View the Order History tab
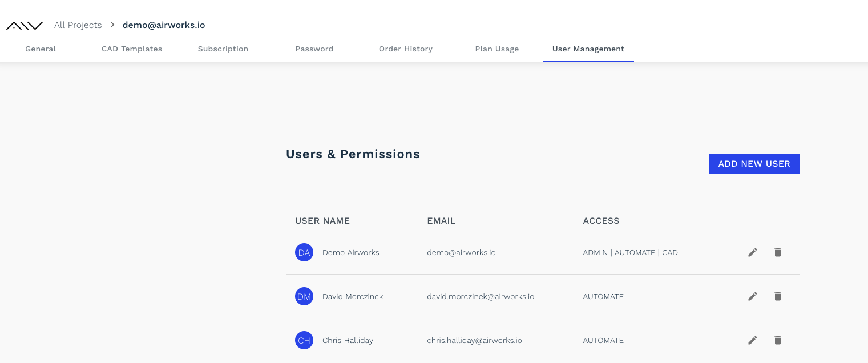 click(x=406, y=49)
